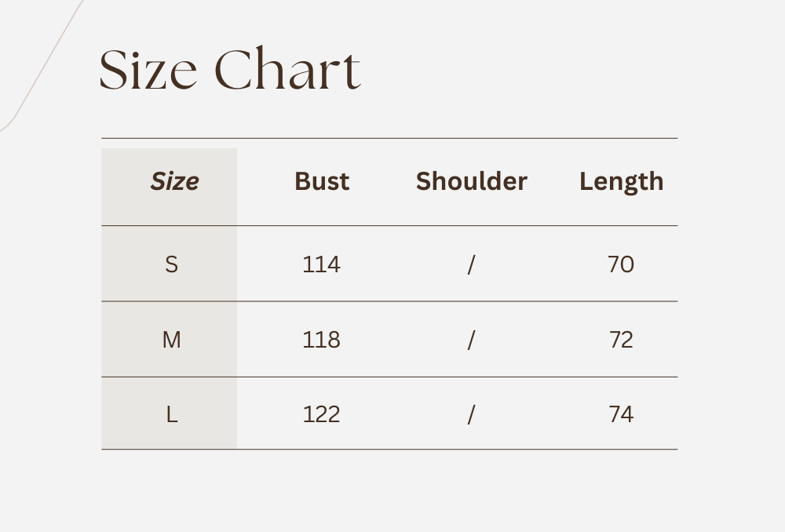
Task: Select the Shoulder column header
Action: (x=471, y=181)
